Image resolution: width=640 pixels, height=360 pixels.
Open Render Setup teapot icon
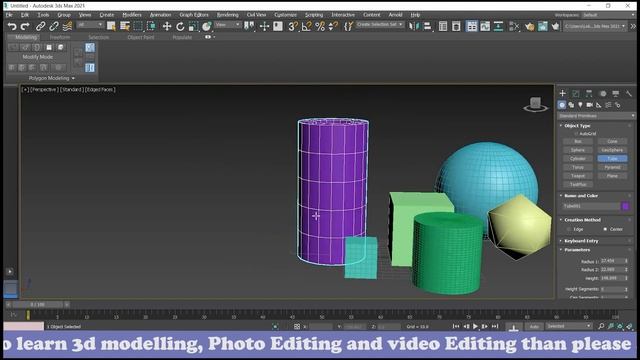click(x=529, y=27)
